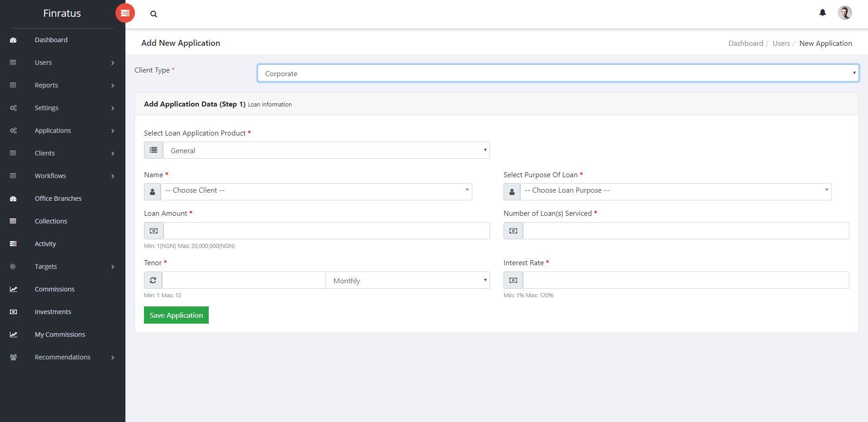This screenshot has height=422, width=868.
Task: Expand the Users sidebar menu chevron
Action: point(113,63)
